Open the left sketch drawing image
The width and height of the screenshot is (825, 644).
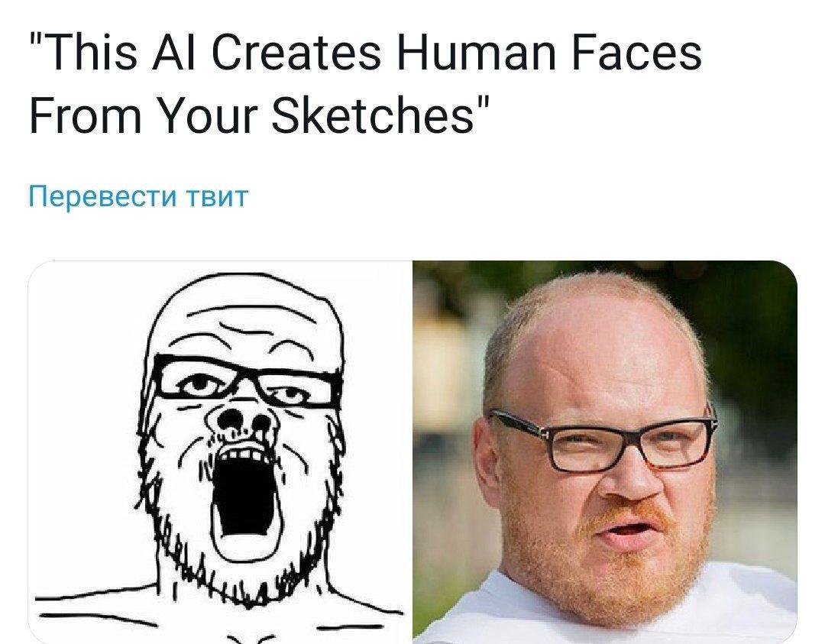pos(219,452)
